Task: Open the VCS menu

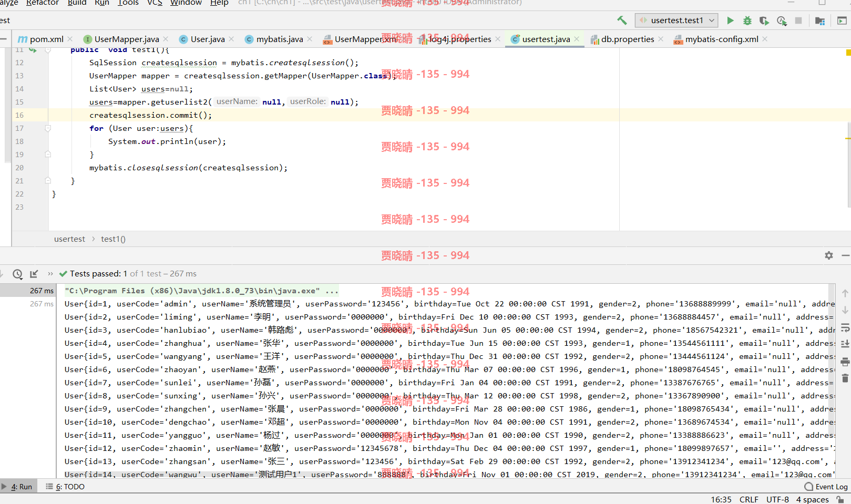Action: (x=155, y=3)
